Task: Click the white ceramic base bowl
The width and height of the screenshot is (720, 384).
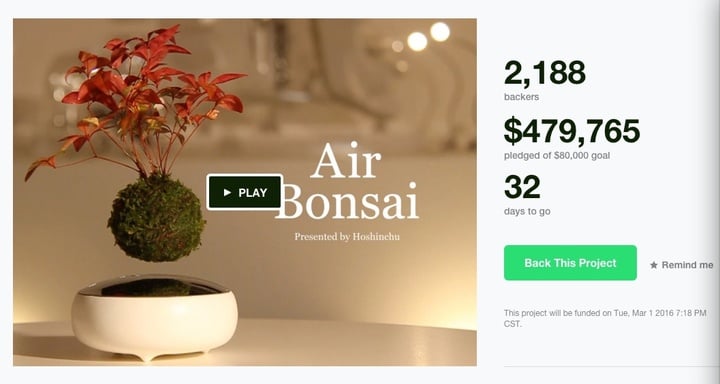Action: (x=154, y=318)
